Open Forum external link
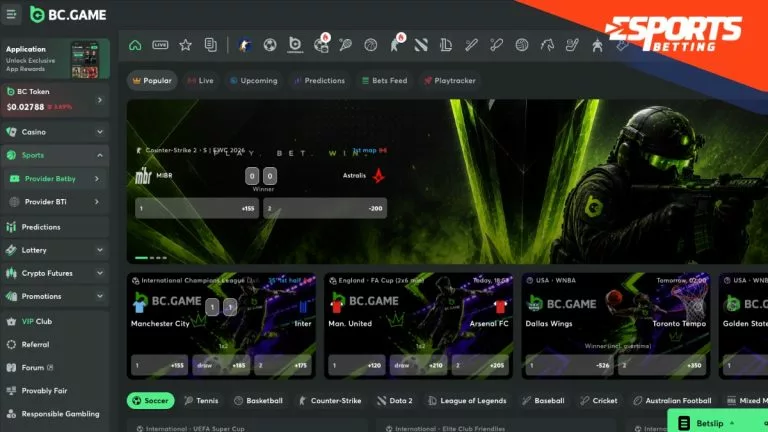 pos(55,367)
